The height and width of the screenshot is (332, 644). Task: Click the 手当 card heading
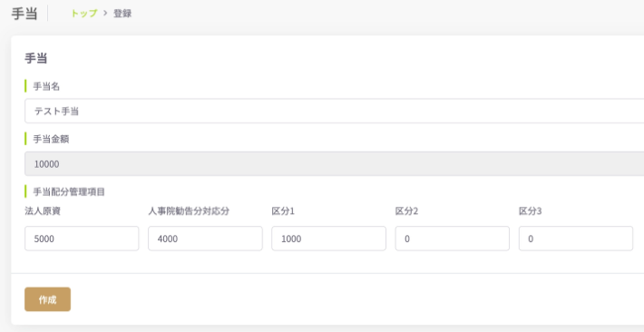(36, 58)
